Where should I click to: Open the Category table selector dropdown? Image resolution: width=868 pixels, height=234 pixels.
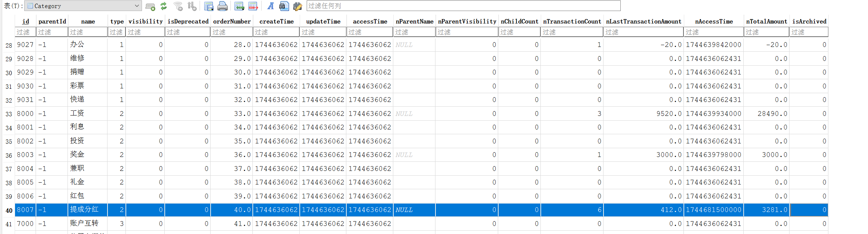136,6
